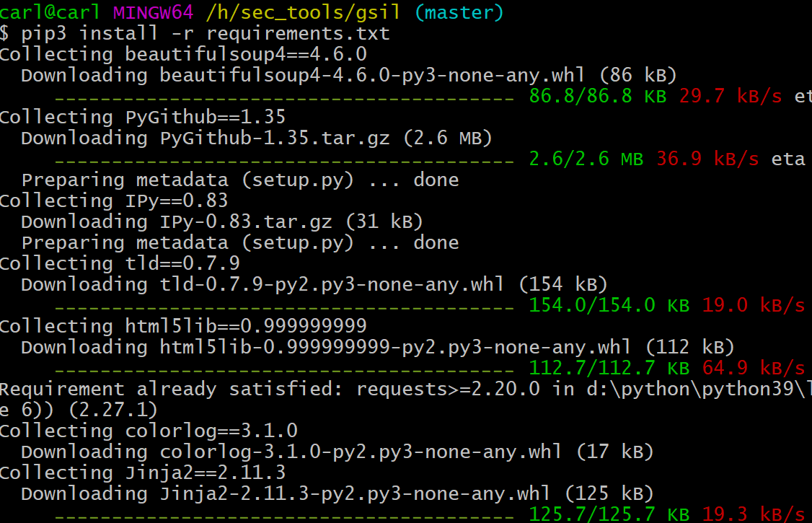Click the command 'pip3 install -r requirements.txt'
The width and height of the screenshot is (812, 523).
(206, 34)
